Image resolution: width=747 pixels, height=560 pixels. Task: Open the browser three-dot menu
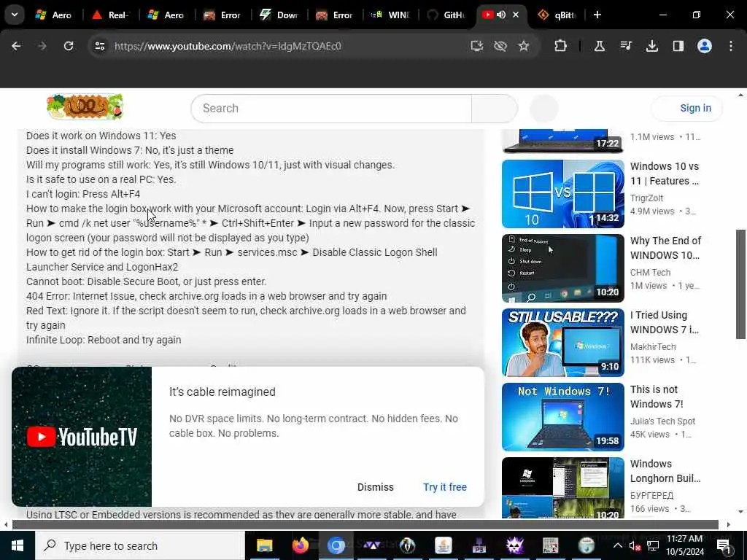[731, 46]
